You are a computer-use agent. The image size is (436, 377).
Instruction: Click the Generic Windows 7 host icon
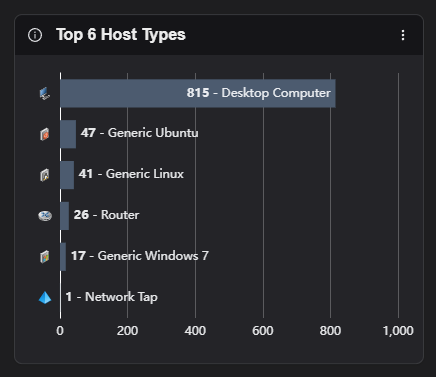click(45, 257)
